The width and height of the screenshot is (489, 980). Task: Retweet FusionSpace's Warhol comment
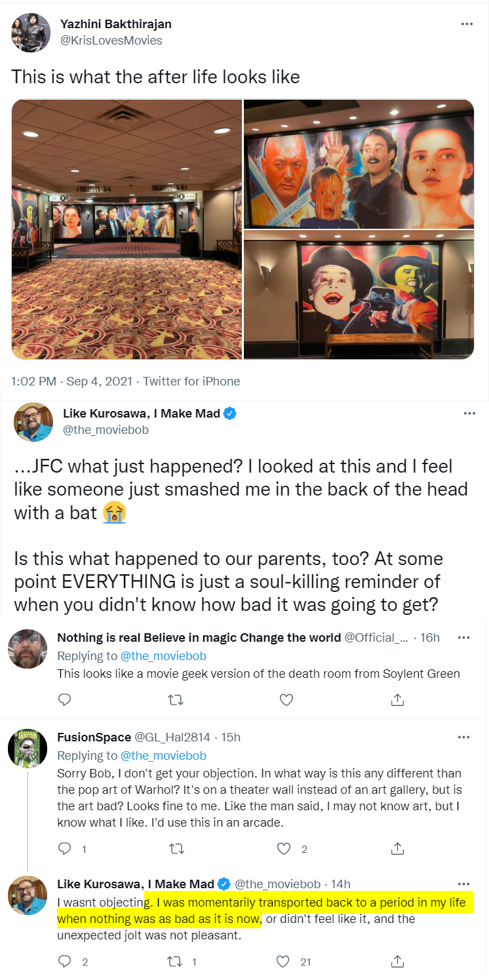click(x=176, y=849)
